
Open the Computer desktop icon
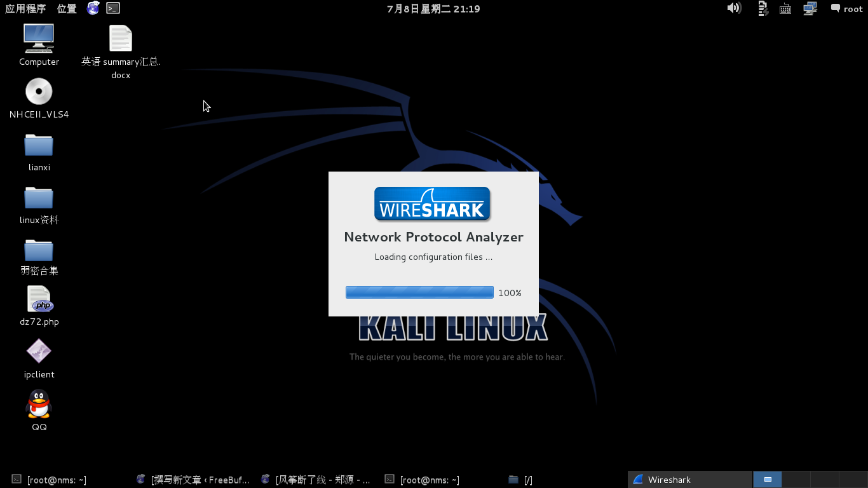pos(39,38)
